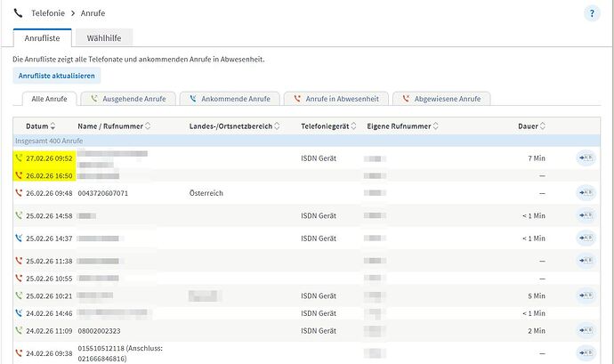
Task: Sort the list by Datum
Action: point(41,126)
